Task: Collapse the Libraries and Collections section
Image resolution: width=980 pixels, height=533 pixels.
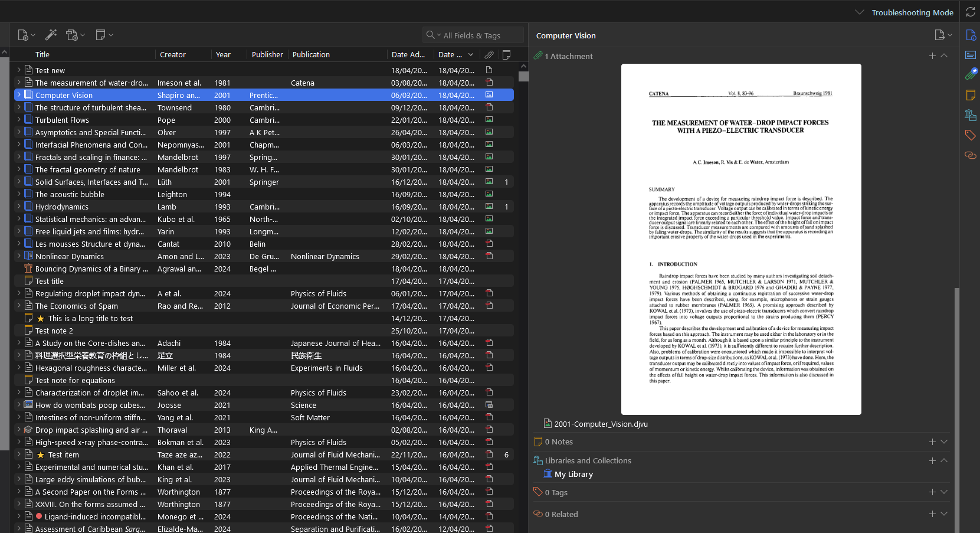Action: (x=944, y=460)
